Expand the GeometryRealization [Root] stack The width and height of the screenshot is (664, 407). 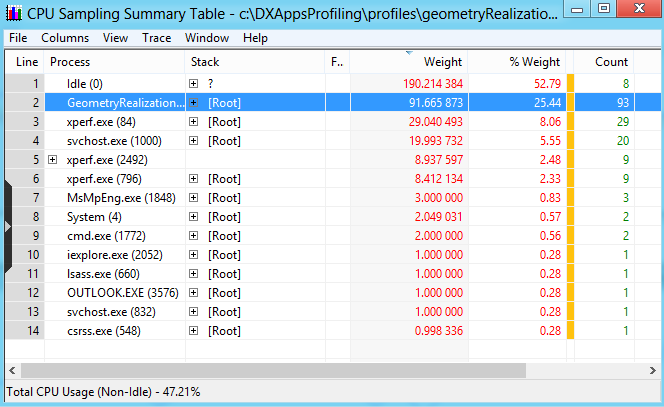(x=194, y=102)
